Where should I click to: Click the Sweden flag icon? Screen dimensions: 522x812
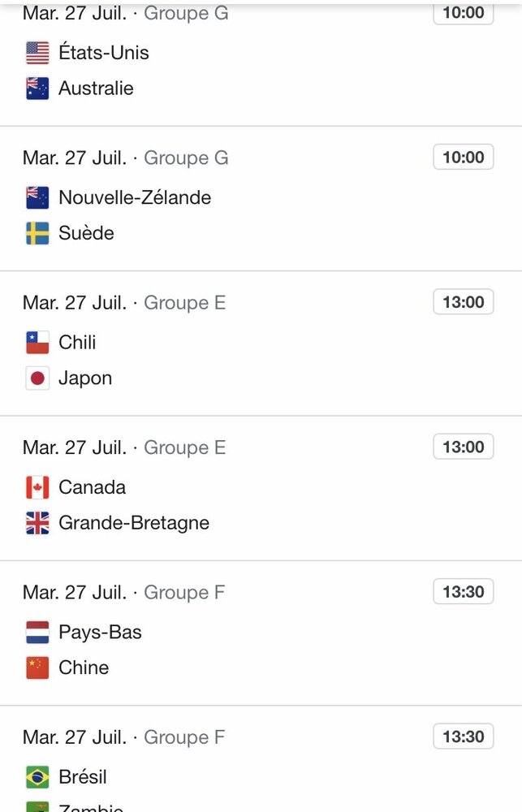tap(37, 234)
